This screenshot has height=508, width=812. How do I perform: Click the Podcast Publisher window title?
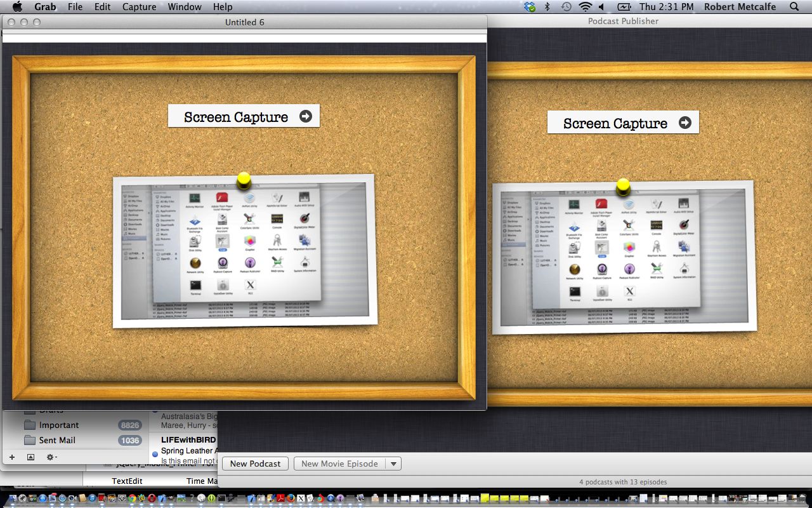[x=623, y=21]
